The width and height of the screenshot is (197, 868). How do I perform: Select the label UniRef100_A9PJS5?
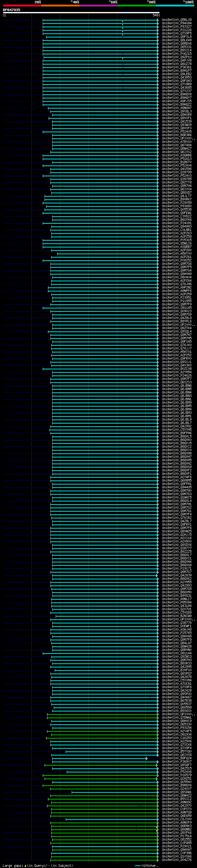click(176, 101)
